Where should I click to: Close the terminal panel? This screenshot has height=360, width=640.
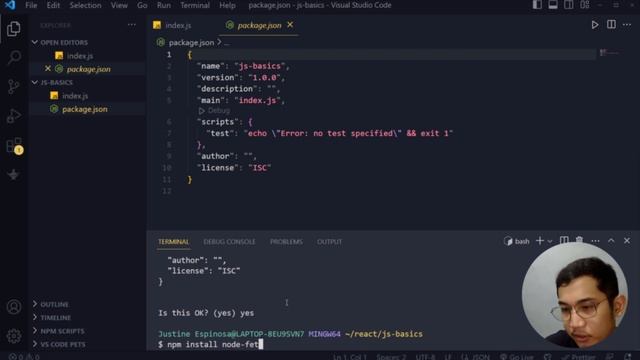click(627, 241)
